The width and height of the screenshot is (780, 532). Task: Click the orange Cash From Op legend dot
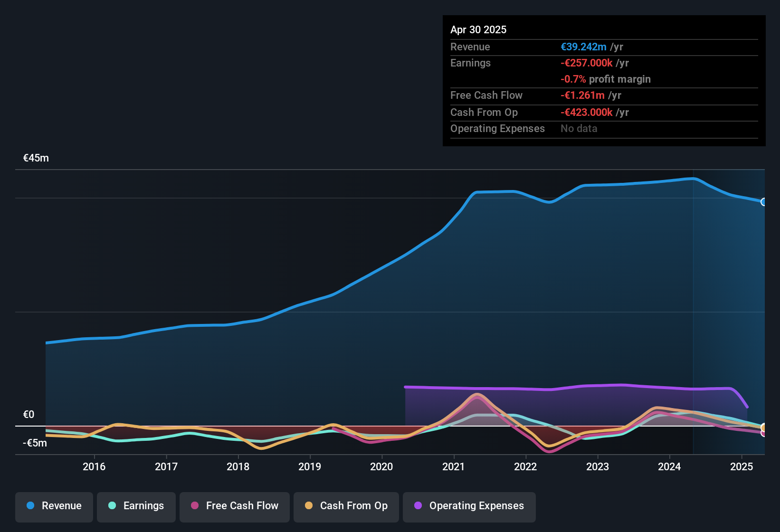tap(308, 506)
